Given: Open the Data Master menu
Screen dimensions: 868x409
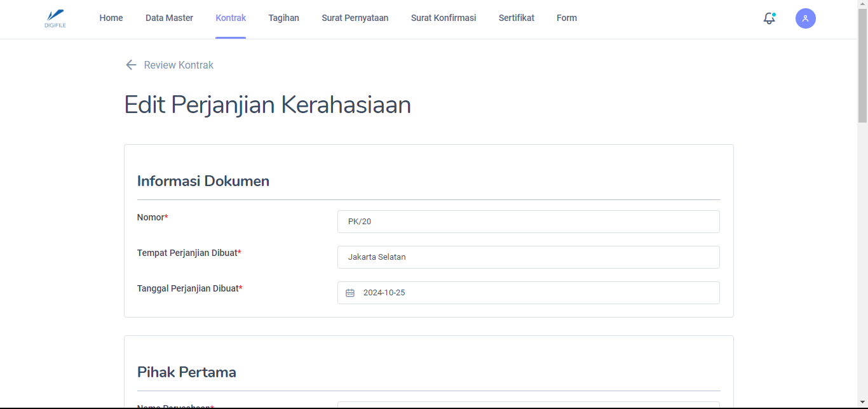Looking at the screenshot, I should coord(169,18).
